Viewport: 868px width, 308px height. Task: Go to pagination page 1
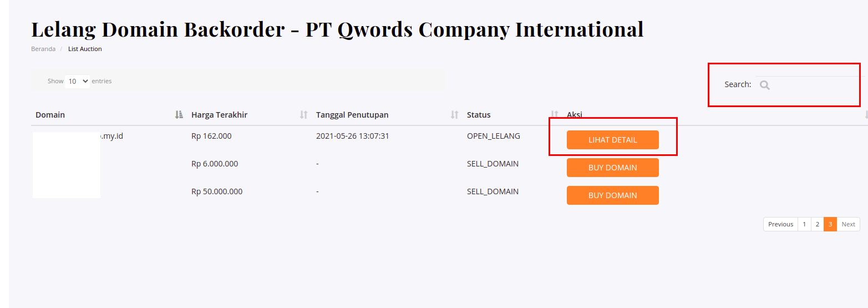click(804, 224)
